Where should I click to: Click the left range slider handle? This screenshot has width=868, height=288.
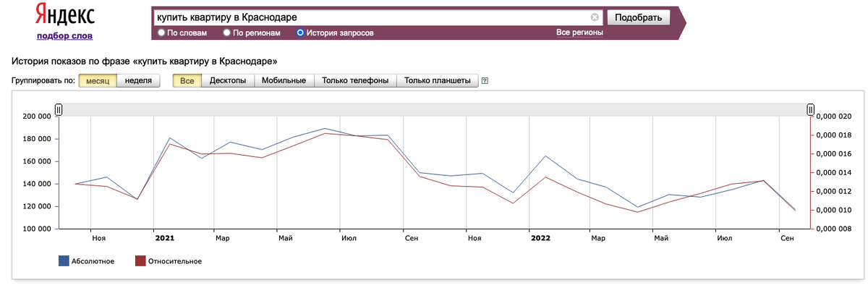pyautogui.click(x=59, y=109)
